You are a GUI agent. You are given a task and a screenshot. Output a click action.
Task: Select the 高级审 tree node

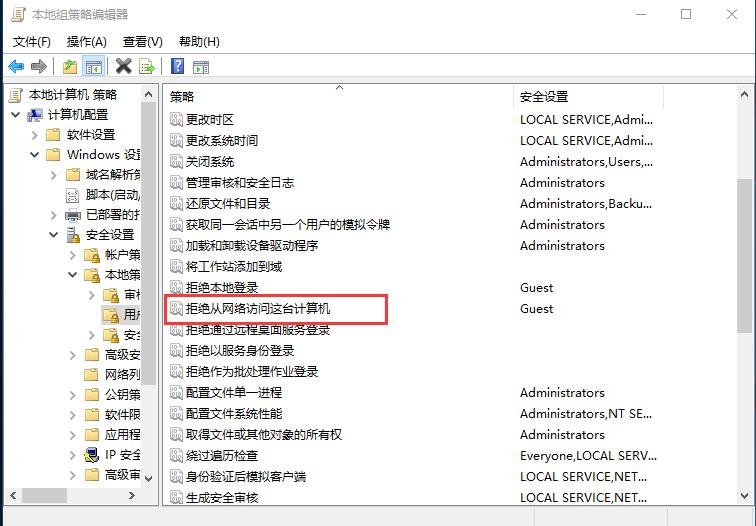point(122,475)
